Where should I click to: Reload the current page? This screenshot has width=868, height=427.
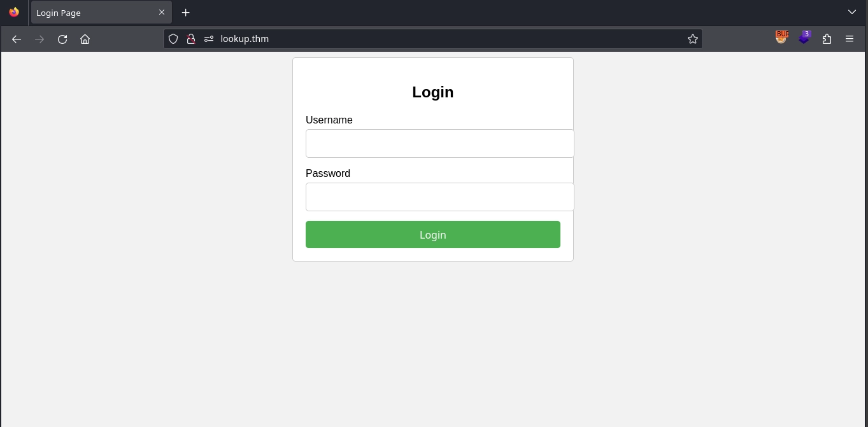62,39
